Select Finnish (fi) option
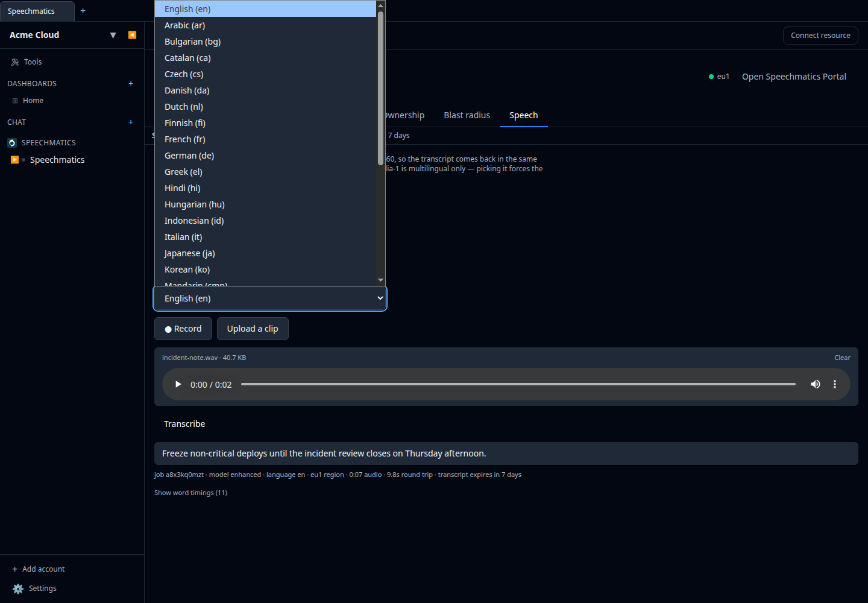 pos(265,123)
